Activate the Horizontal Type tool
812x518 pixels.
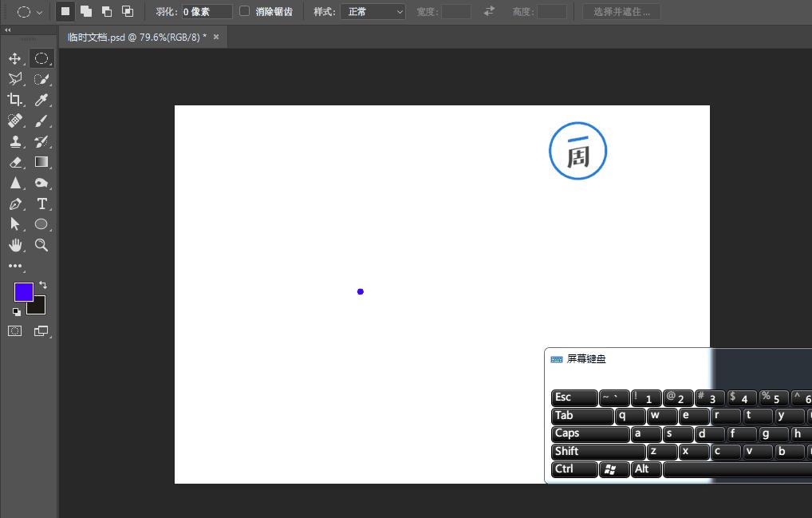(41, 204)
